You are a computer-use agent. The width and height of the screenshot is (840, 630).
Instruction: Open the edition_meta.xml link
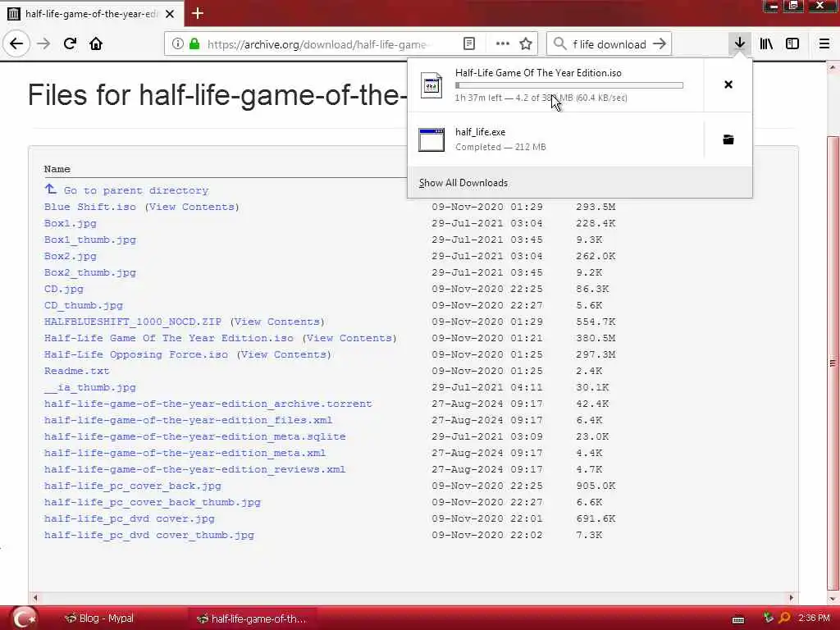(x=185, y=453)
